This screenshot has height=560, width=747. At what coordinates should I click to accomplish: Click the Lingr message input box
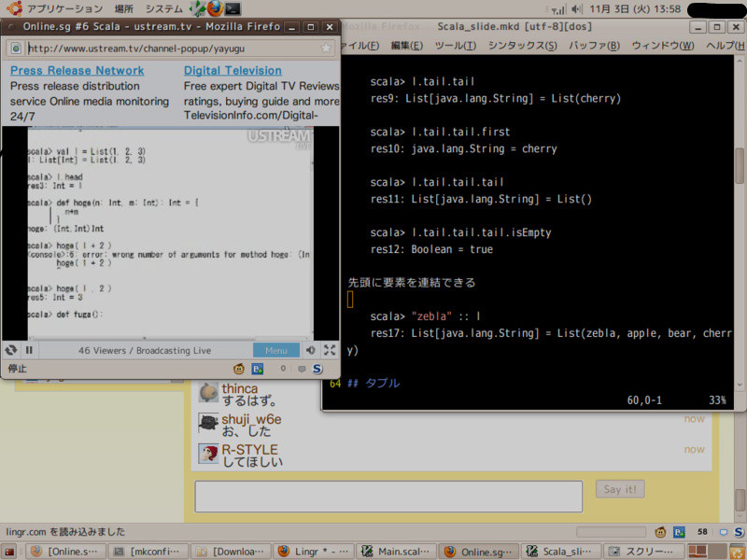click(x=388, y=497)
